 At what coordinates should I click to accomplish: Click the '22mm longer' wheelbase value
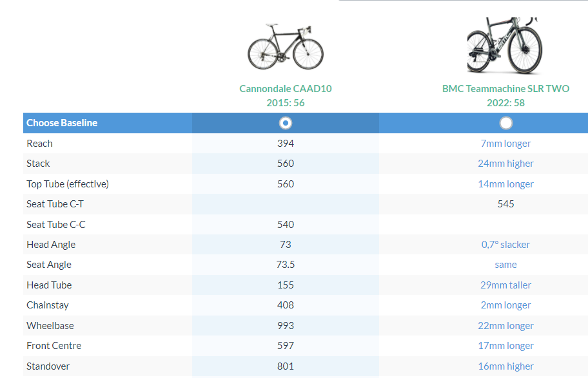(x=505, y=326)
